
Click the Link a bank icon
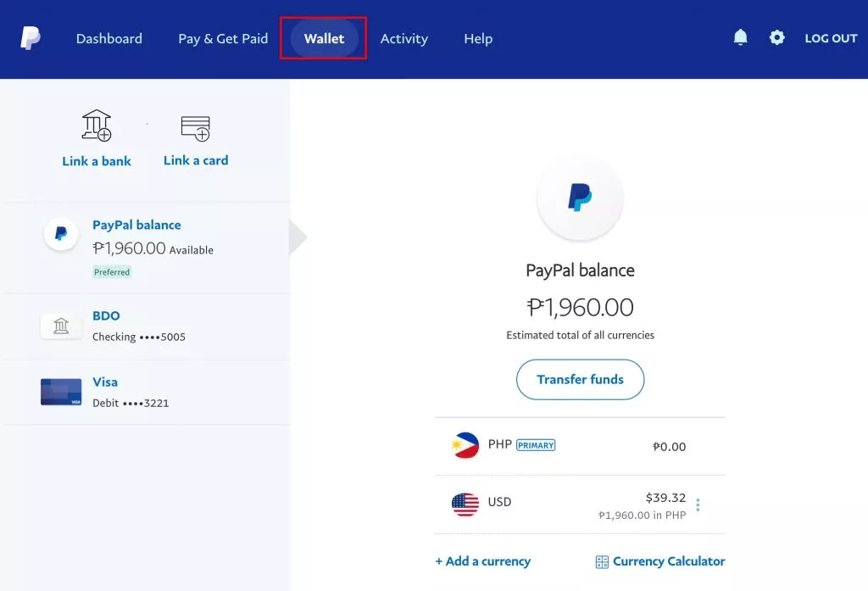pos(97,125)
